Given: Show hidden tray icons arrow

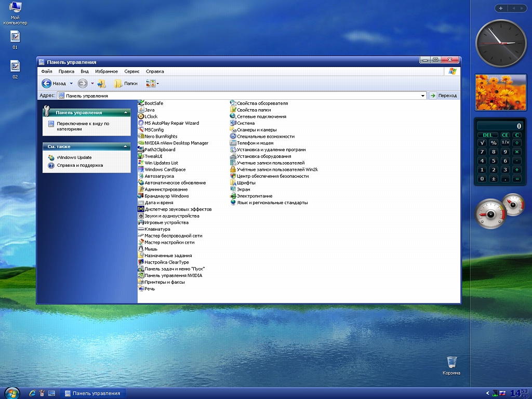Looking at the screenshot, I should tap(487, 393).
